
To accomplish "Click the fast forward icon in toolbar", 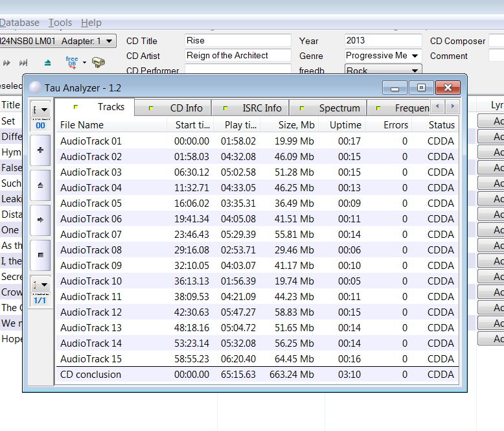I will 6,63.
